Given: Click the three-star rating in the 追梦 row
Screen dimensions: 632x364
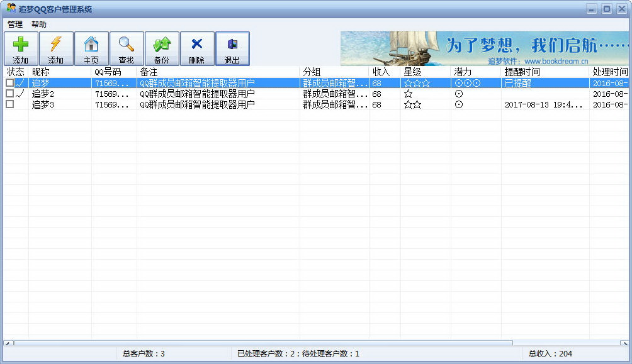Looking at the screenshot, I should coord(417,84).
